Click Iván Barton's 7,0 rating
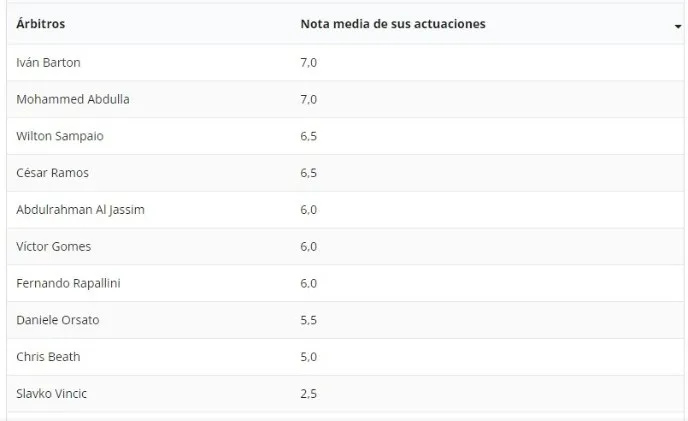Viewport: 688px width, 421px height. coord(309,63)
